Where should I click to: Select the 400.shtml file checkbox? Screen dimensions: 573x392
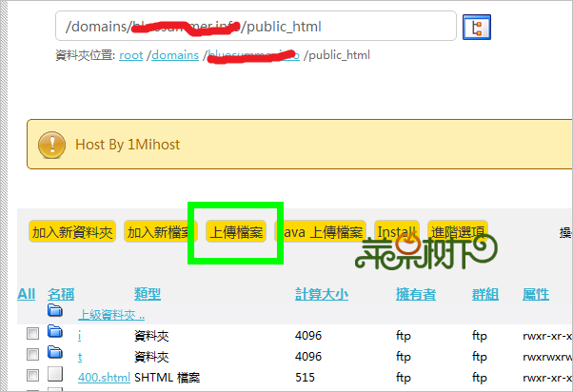point(32,376)
